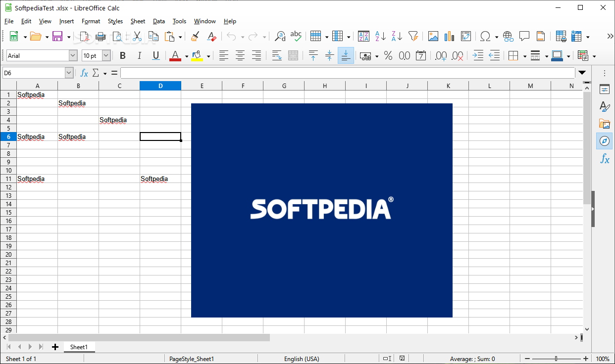Toggle Align Right
The height and width of the screenshot is (364, 615).
pyautogui.click(x=256, y=56)
